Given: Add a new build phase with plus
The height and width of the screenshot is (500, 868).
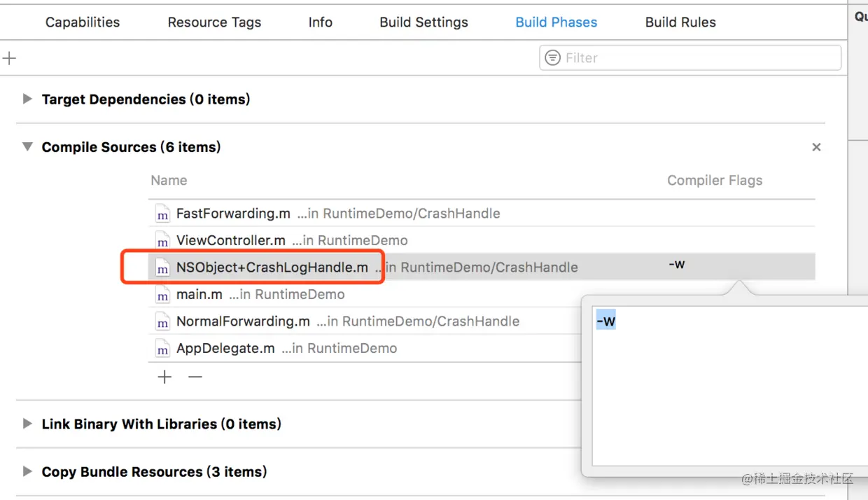Looking at the screenshot, I should pos(9,58).
